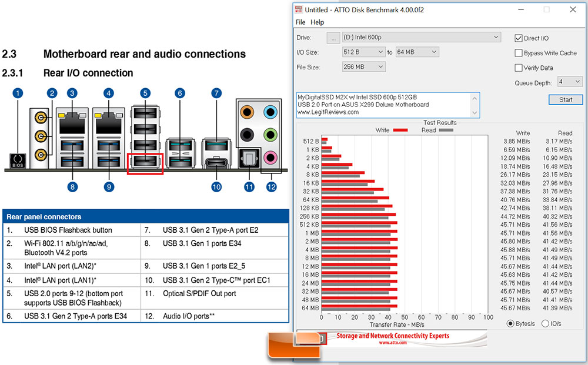This screenshot has width=588, height=365.
Task: Click the red write bar for 64 MB
Action: click(359, 306)
